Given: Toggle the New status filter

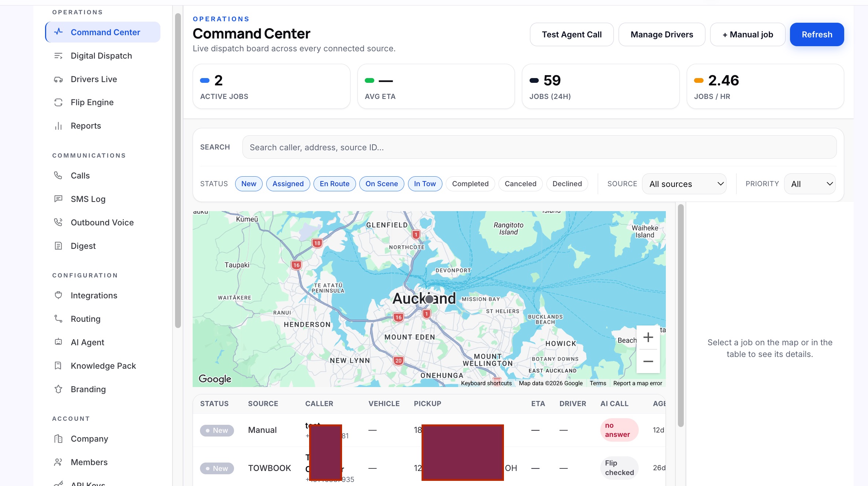Looking at the screenshot, I should pos(249,184).
